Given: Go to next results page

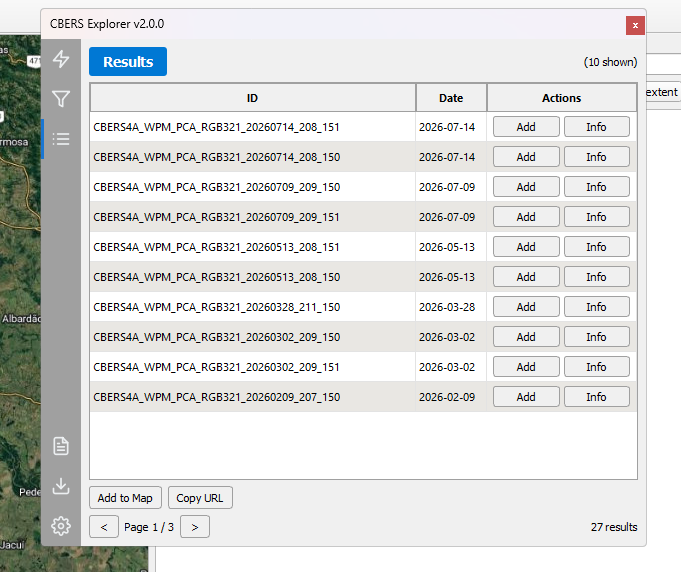Looking at the screenshot, I should 195,527.
